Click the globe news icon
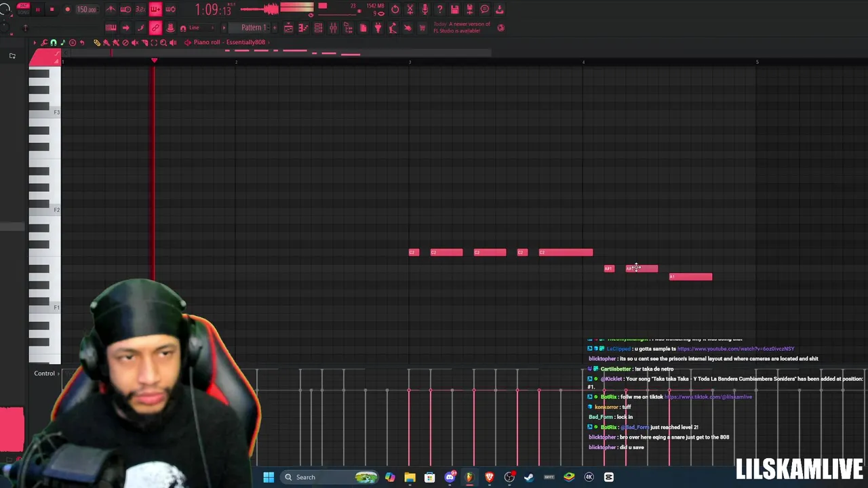Viewport: 868px width, 488px height. (x=501, y=28)
